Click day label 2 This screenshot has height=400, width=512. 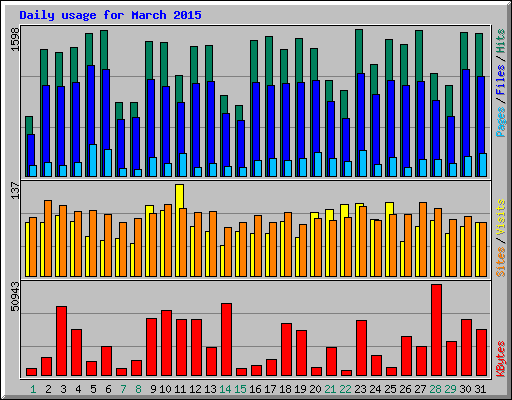click(x=48, y=389)
